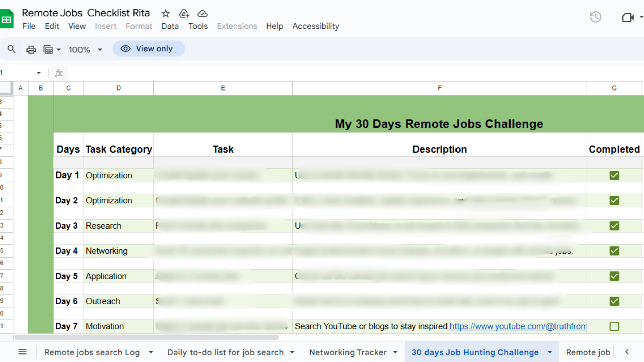Toggle the Day 4 Networking checkbox
The width and height of the screenshot is (644, 362).
(614, 251)
